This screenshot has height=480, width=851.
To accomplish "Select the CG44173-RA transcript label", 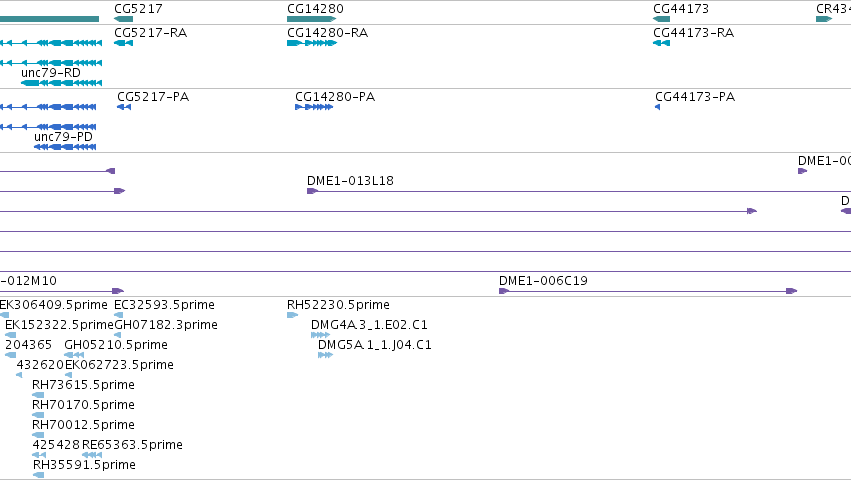I will click(693, 33).
